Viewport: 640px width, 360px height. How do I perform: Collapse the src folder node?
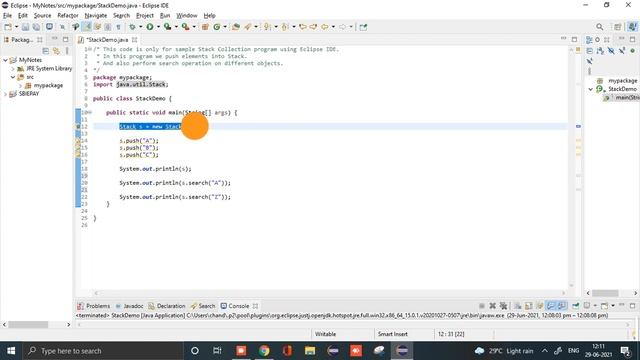13,77
